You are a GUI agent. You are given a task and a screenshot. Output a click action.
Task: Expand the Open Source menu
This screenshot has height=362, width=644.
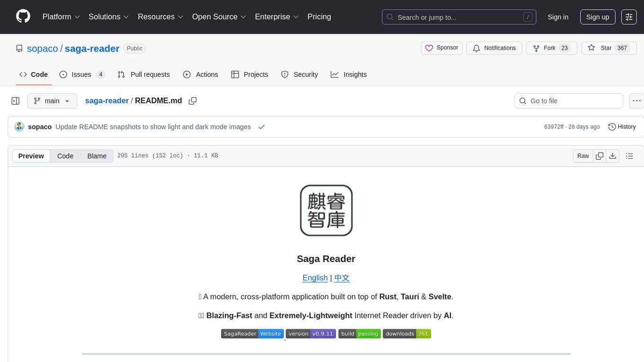tap(219, 17)
